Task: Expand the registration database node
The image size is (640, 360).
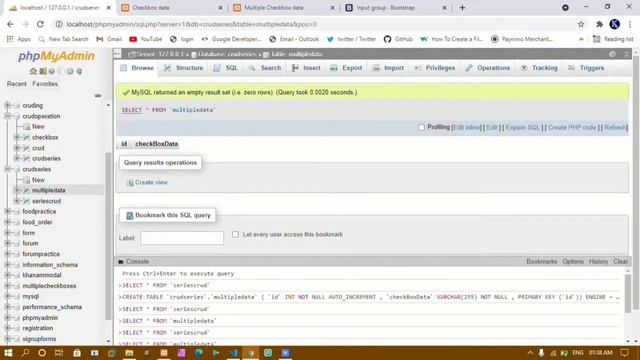Action: click(7, 328)
